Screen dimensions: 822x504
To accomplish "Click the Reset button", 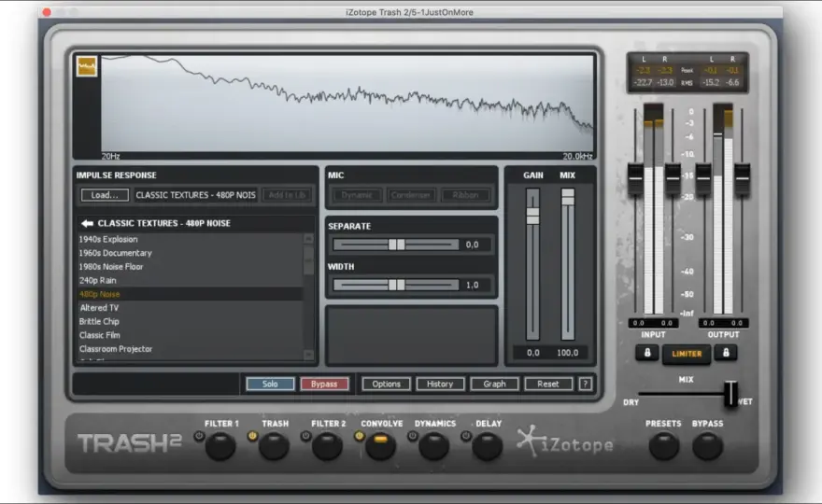I will coord(548,384).
